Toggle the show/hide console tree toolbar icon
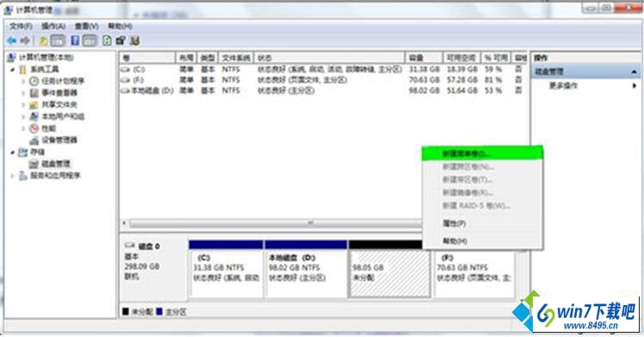Image resolution: width=644 pixels, height=337 pixels. click(x=58, y=41)
